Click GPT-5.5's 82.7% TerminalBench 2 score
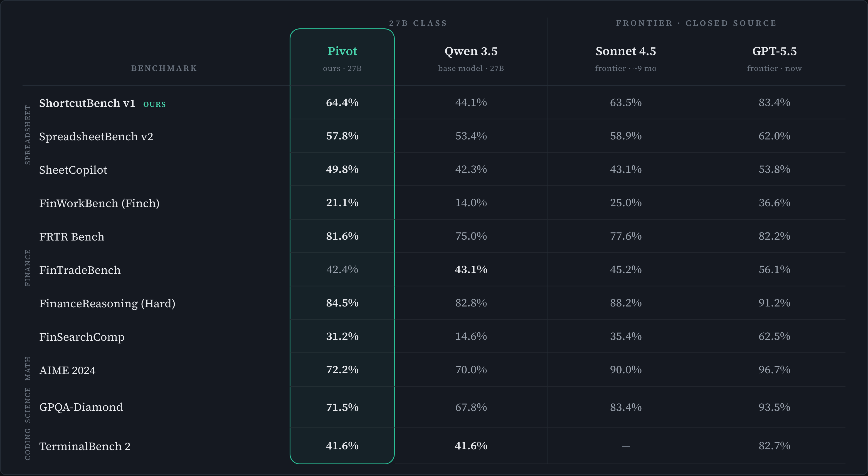The height and width of the screenshot is (476, 868). (x=774, y=446)
